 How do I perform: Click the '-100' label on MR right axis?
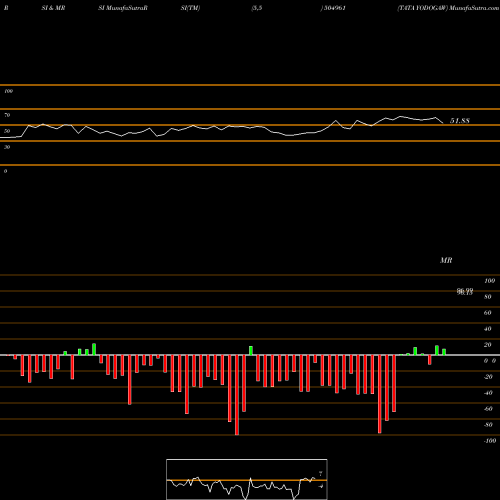pos(490,441)
